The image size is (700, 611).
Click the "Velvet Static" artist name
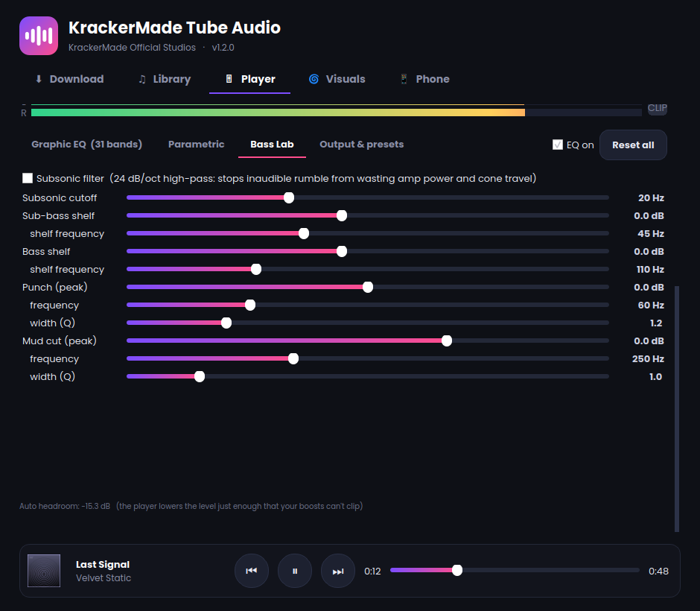click(x=104, y=578)
